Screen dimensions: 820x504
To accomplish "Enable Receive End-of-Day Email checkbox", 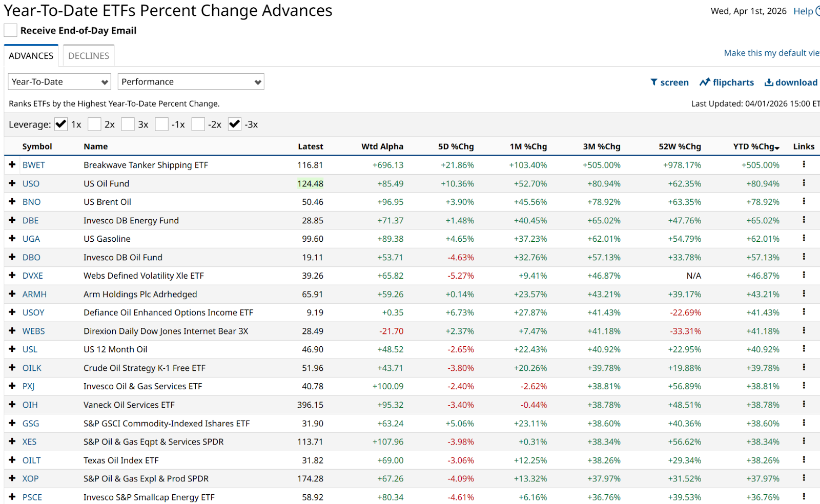I will tap(11, 31).
